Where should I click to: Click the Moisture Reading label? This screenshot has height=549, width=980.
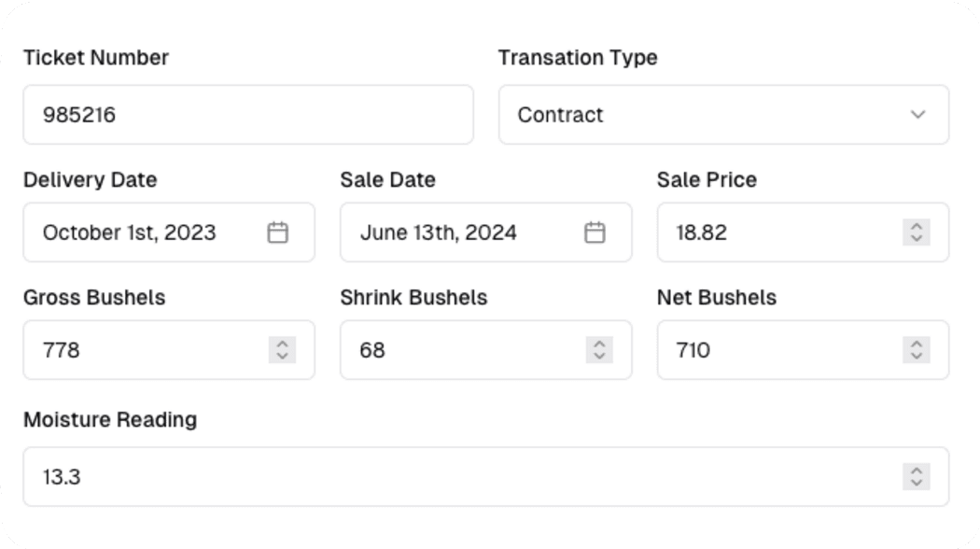(x=110, y=419)
